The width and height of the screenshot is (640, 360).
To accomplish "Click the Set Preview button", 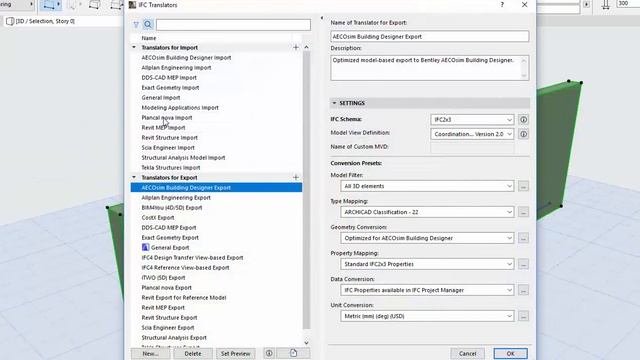I will [236, 353].
